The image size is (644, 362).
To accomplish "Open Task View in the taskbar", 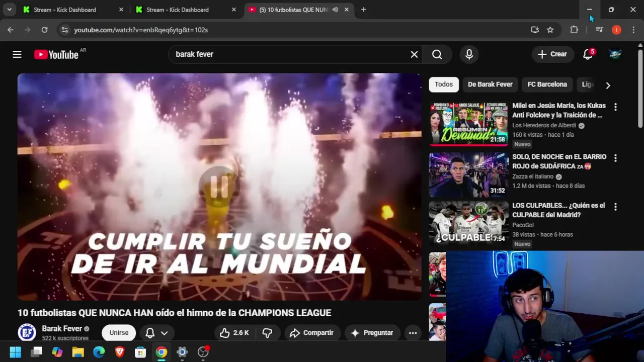I will (x=36, y=352).
